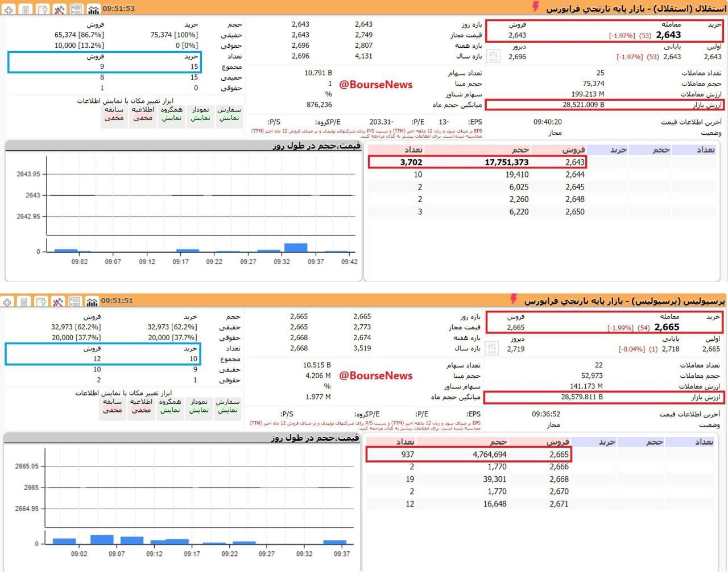Select the 2,671 sell price row in Persepolis
The height and width of the screenshot is (582, 728).
[x=468, y=504]
